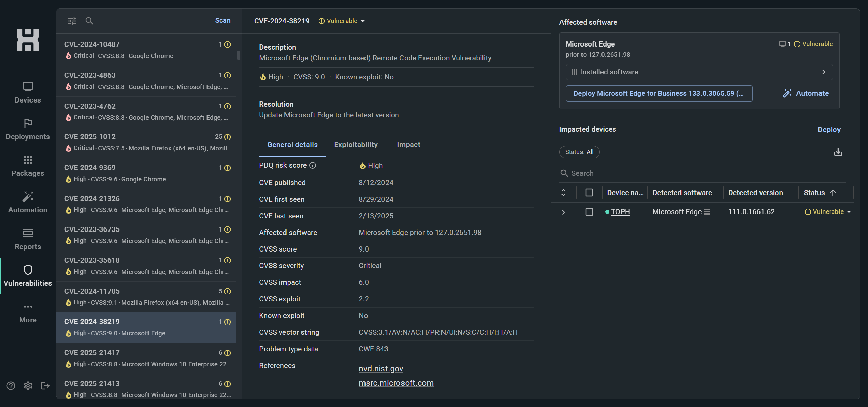868x407 pixels.
Task: Click the log out icon
Action: click(x=45, y=386)
